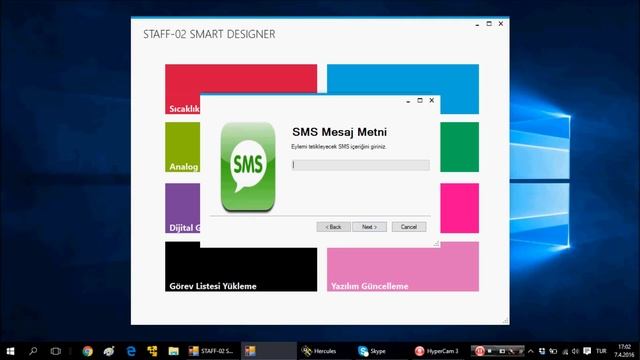This screenshot has width=640, height=360.
Task: Switch to the active unlabeled taskbar window
Action: [x=268, y=351]
